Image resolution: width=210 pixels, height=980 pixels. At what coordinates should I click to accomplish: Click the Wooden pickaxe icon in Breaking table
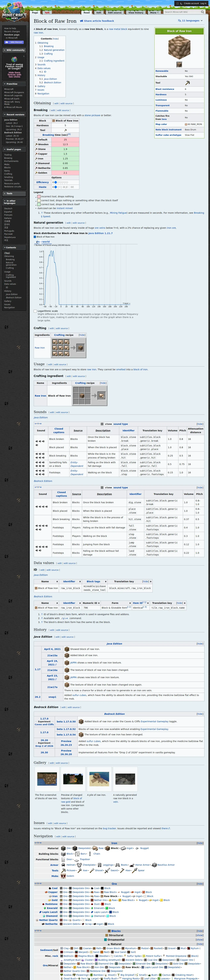(x=36, y=145)
